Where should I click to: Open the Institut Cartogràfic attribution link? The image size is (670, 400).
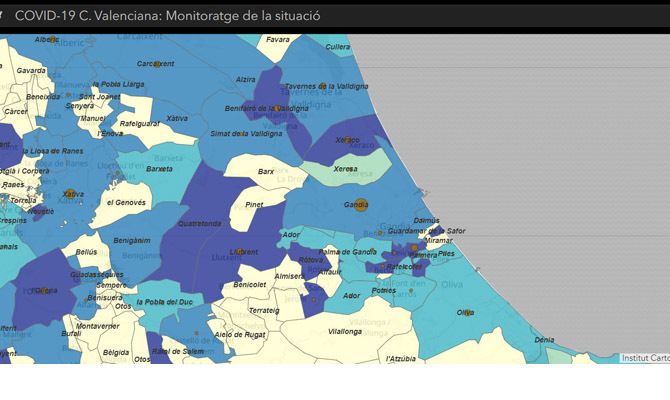(645, 358)
